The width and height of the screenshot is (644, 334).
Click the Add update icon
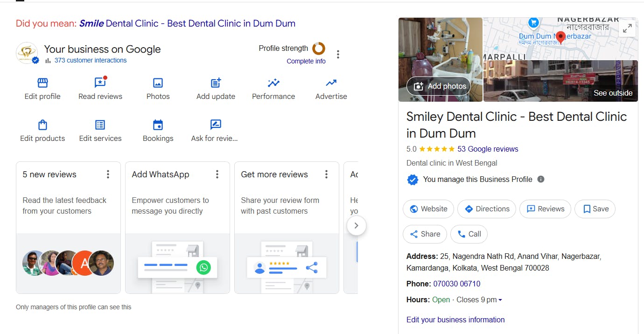coord(216,83)
